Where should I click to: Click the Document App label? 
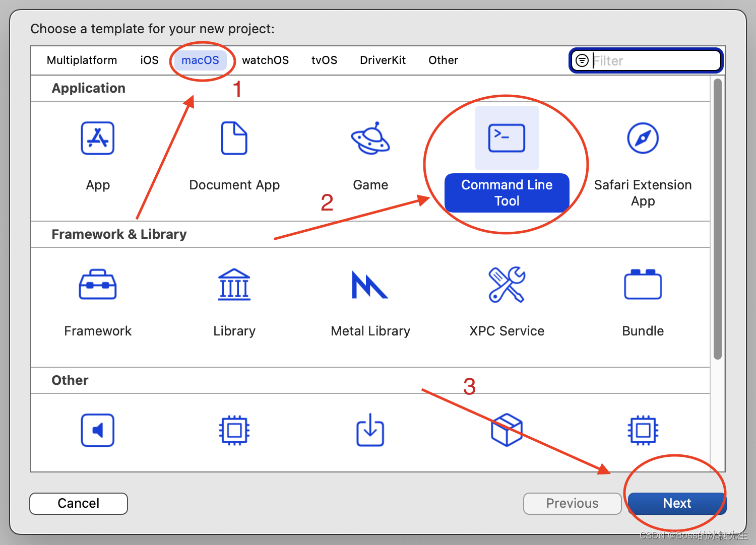pos(234,185)
